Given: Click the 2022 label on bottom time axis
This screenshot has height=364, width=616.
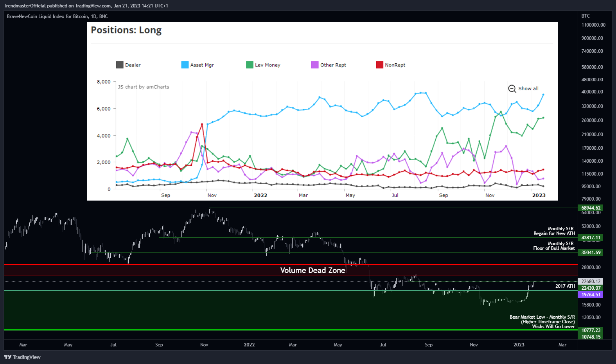Looking at the screenshot, I should [249, 345].
